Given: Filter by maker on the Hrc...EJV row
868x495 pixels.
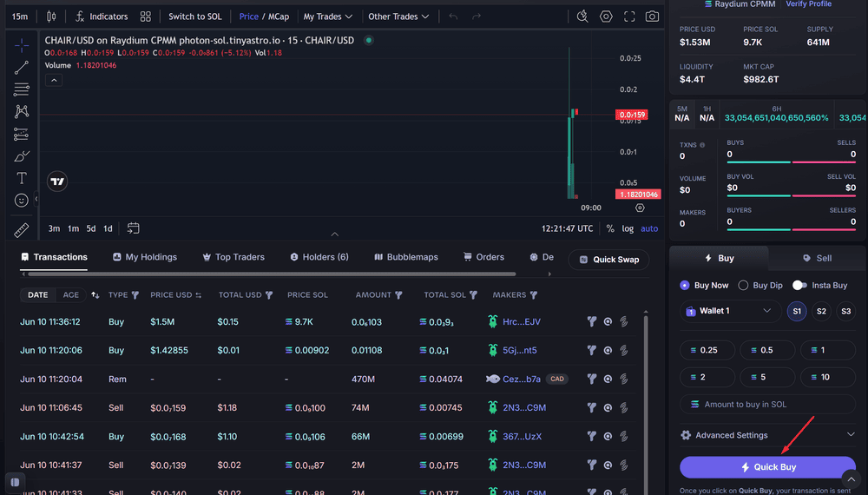Looking at the screenshot, I should click(592, 321).
